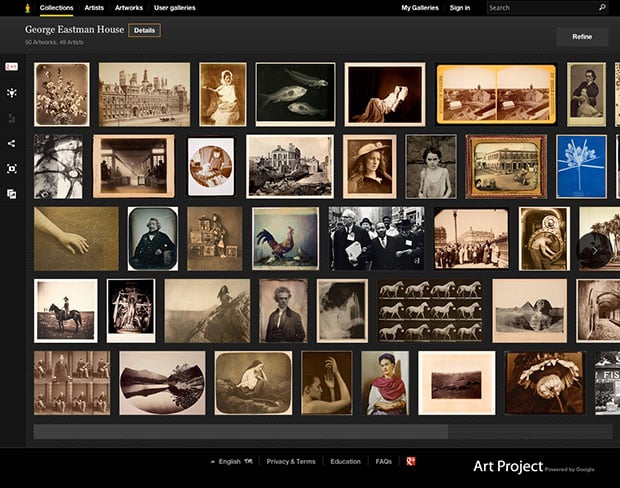Open the figure with stacked boxes photo

tap(215, 238)
